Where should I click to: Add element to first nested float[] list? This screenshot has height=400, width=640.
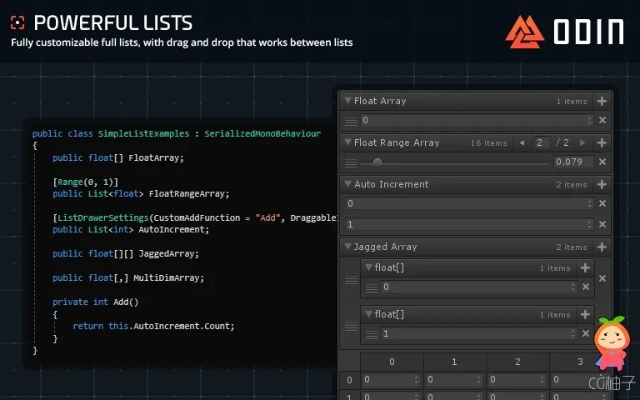click(x=586, y=268)
